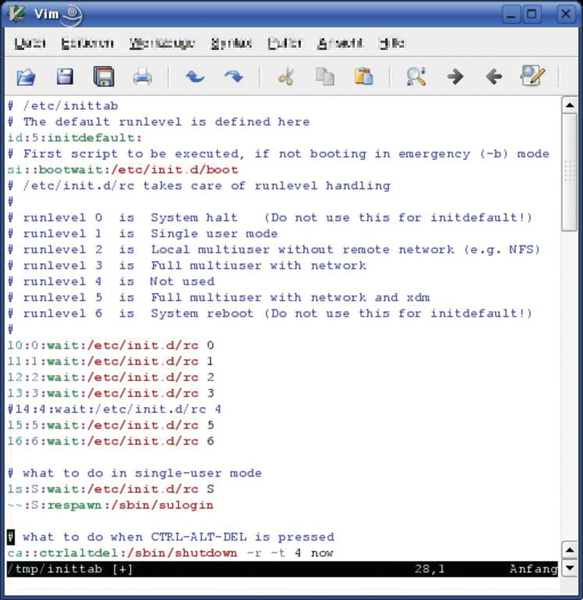Viewport: 583px width, 600px height.
Task: Save the current file with floppy icon
Action: (65, 77)
